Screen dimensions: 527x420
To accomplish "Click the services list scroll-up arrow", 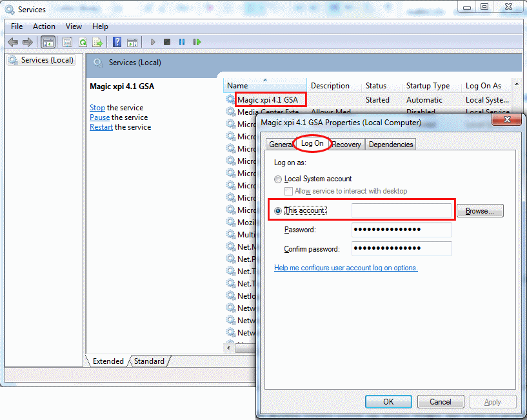I will click(x=517, y=84).
